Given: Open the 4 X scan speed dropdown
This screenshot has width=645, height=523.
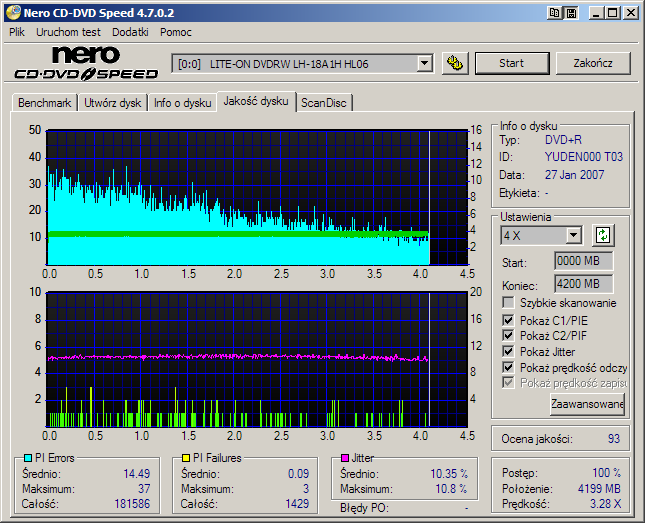Looking at the screenshot, I should (x=573, y=235).
